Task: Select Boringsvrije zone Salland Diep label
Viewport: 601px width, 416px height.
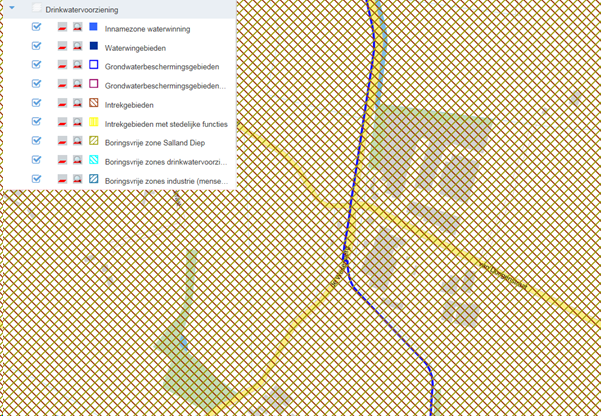Action: pos(155,143)
